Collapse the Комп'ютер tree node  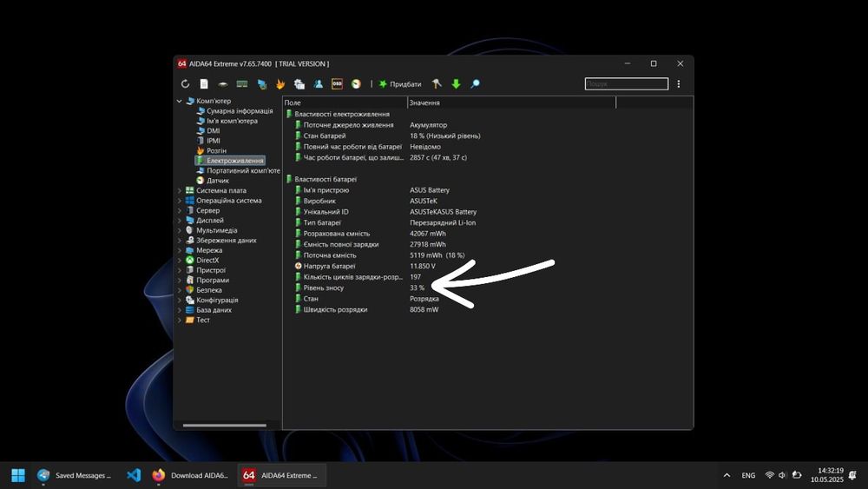[x=180, y=101]
